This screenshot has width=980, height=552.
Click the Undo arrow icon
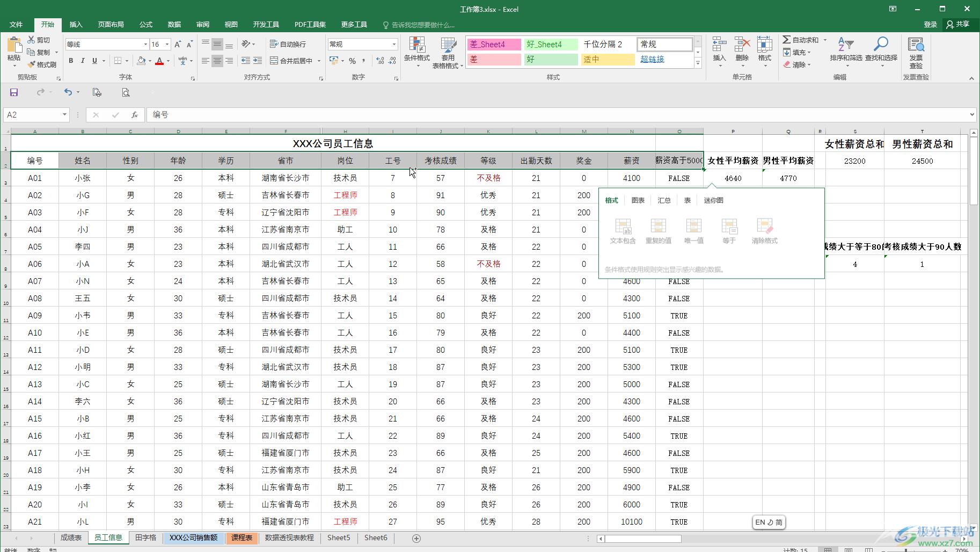pos(68,92)
